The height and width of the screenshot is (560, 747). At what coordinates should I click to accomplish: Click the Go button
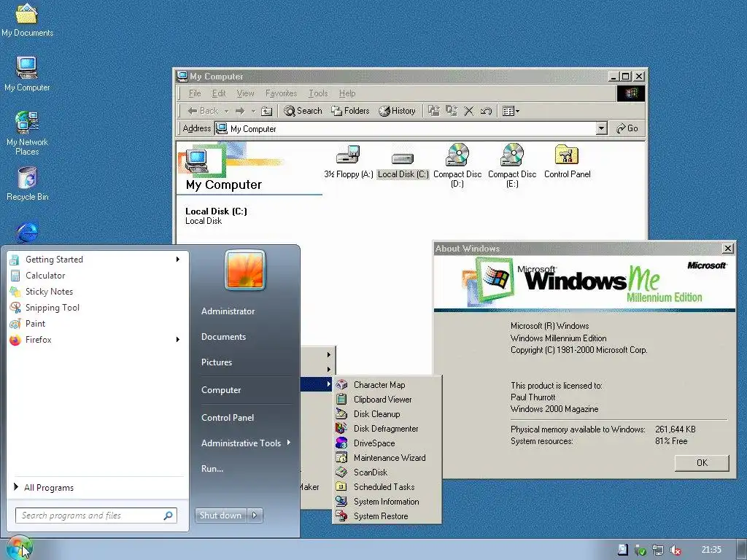click(627, 128)
